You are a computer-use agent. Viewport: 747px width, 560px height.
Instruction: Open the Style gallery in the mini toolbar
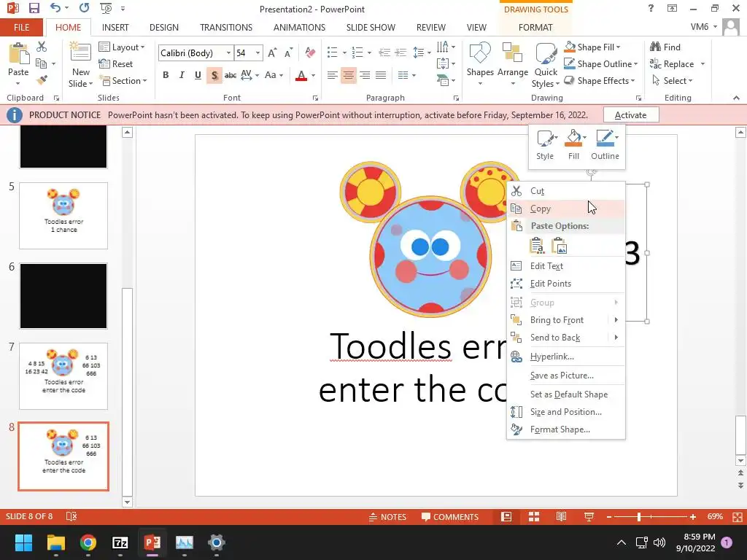tap(545, 145)
